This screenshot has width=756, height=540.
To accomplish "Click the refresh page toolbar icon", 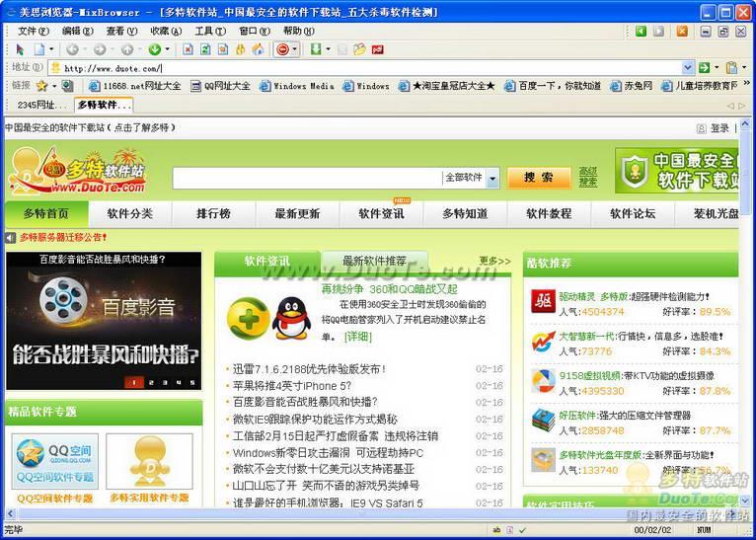I will coord(206,49).
